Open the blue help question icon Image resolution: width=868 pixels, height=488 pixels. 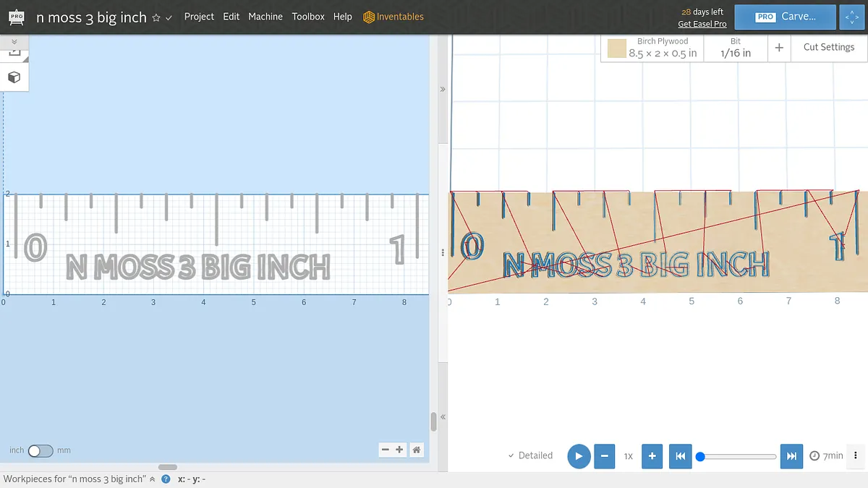[x=166, y=479]
